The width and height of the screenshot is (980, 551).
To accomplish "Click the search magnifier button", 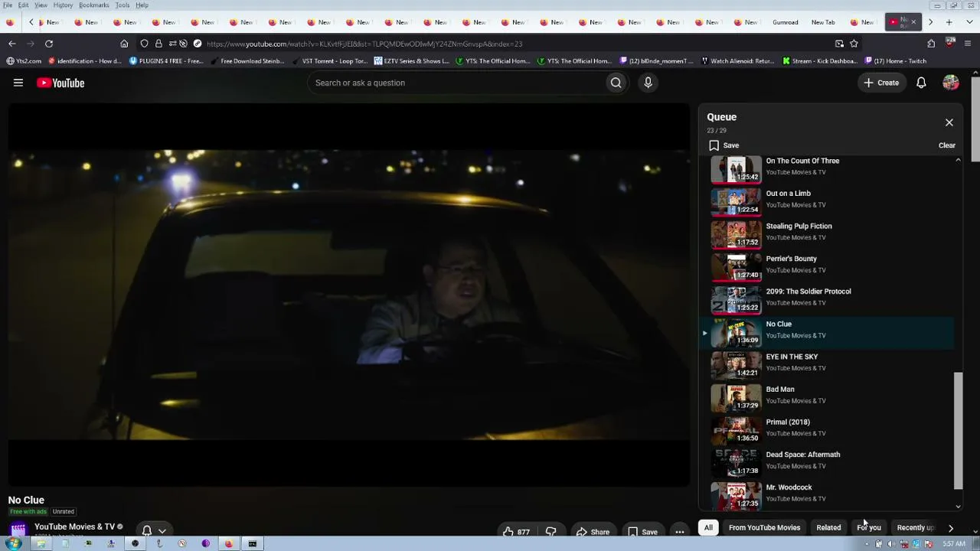I will point(616,83).
